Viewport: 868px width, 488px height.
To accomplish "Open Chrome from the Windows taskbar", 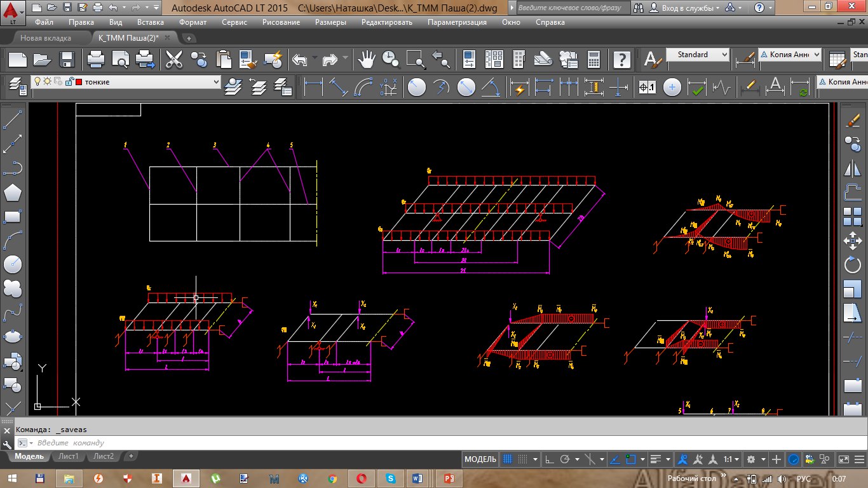I will (332, 478).
